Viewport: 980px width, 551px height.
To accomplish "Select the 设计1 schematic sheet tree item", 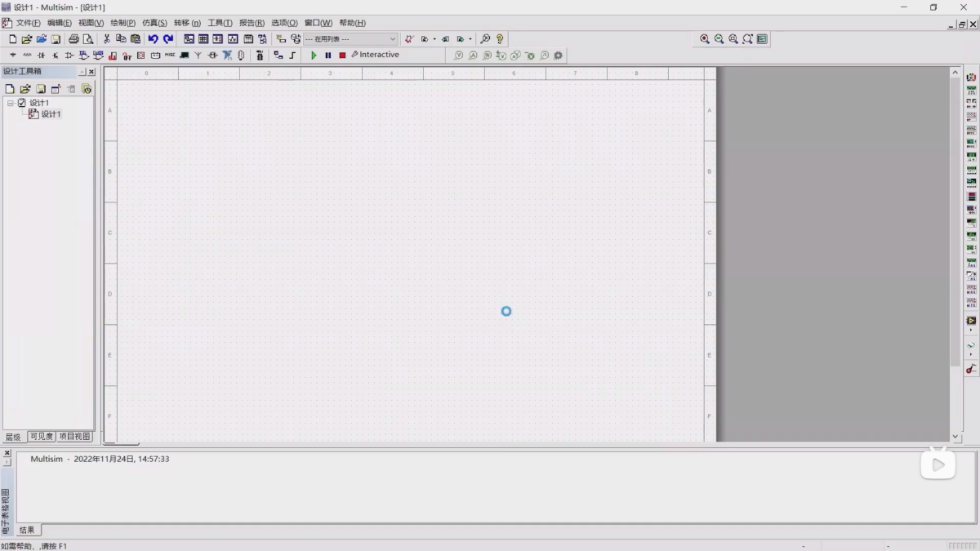I will (x=51, y=114).
